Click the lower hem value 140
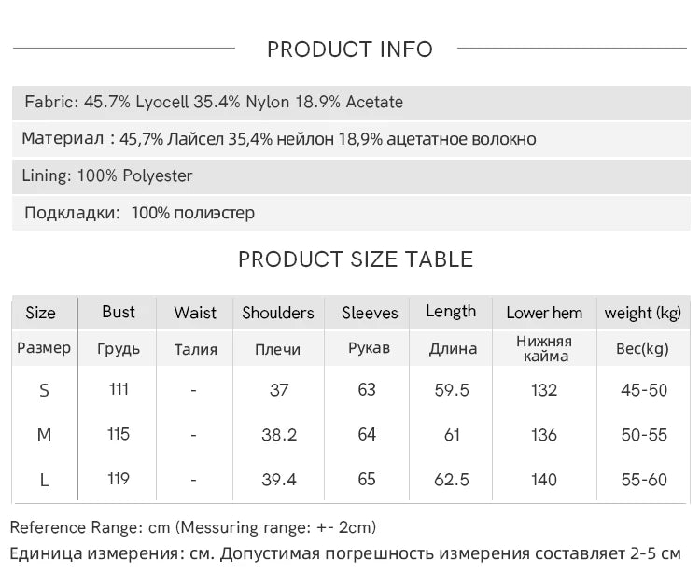 (x=544, y=480)
